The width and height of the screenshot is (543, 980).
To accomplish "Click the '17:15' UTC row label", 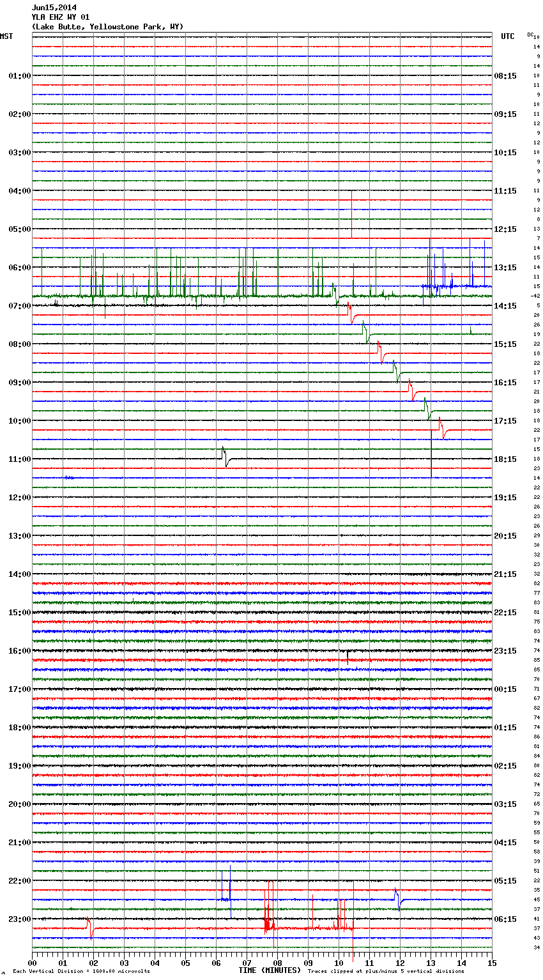I will pos(505,421).
